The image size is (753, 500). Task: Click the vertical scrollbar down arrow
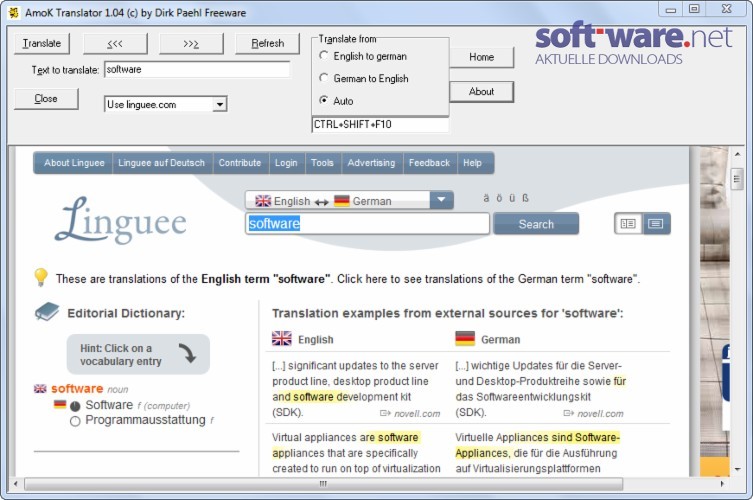click(737, 469)
